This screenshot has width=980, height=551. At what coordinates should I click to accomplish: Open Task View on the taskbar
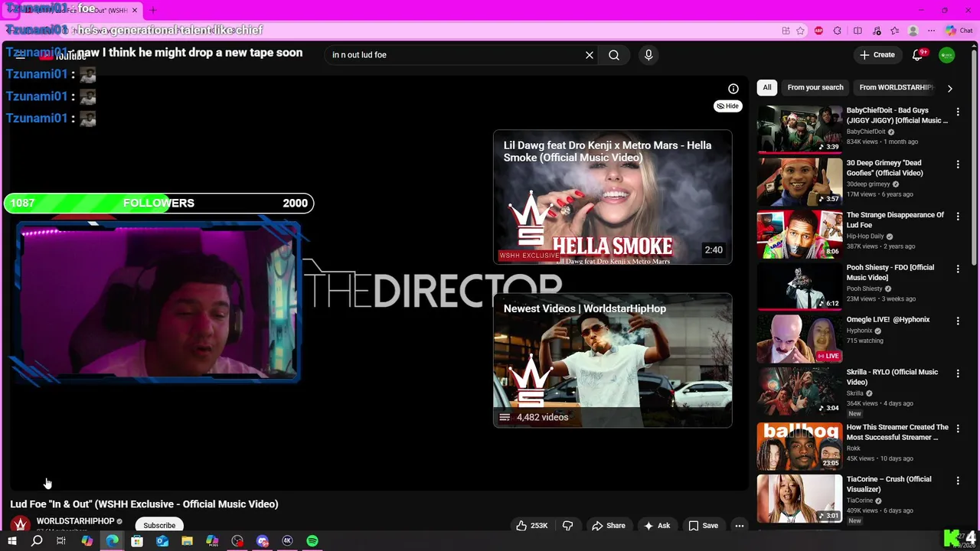click(61, 541)
